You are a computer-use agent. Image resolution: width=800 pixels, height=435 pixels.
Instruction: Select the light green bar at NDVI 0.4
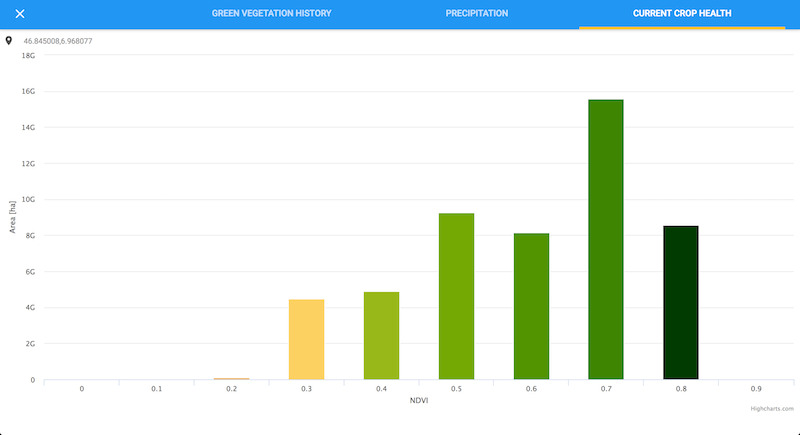click(381, 336)
